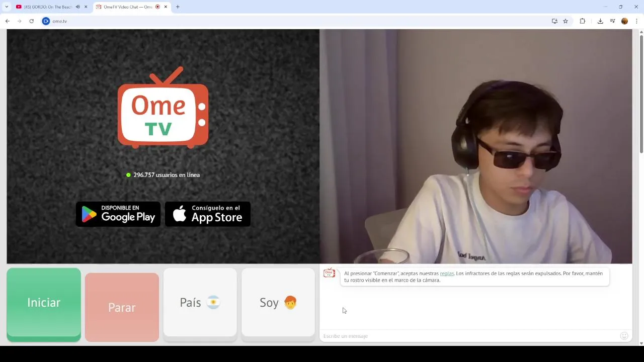Click OmeTV avatar beside rules message
This screenshot has height=362, width=644.
click(329, 273)
